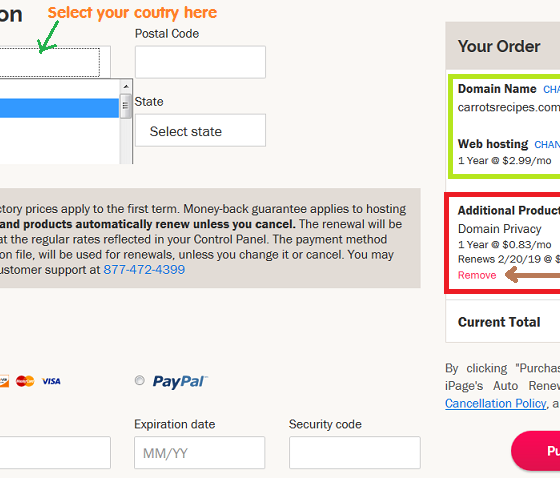Select the PayPal payment radio button
Screen dimensions: 560x478
coord(139,380)
